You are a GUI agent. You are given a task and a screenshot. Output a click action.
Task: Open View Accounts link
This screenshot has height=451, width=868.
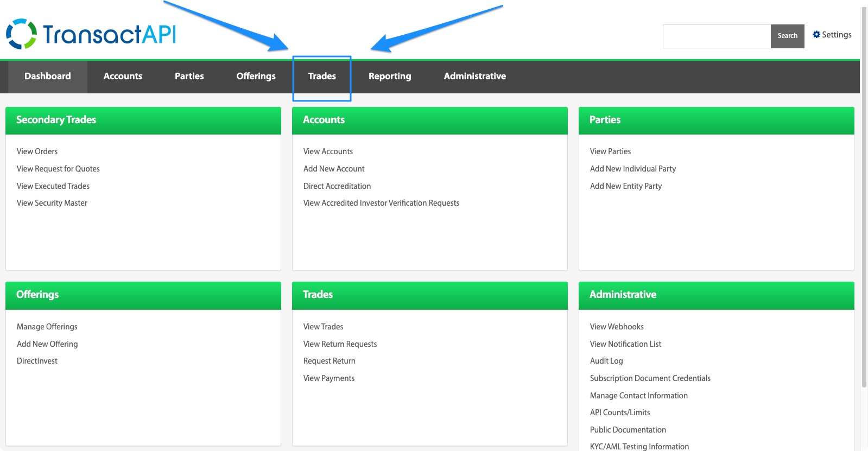pyautogui.click(x=328, y=151)
